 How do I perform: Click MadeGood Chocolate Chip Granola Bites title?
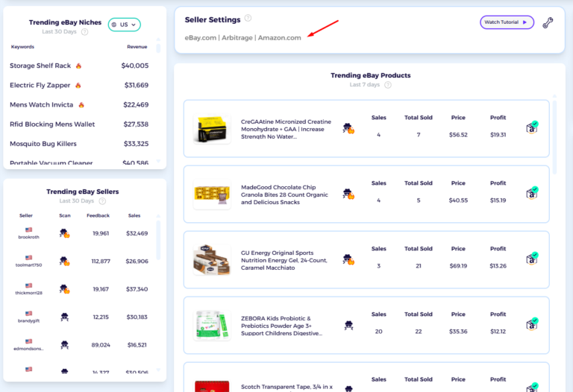[x=284, y=195]
